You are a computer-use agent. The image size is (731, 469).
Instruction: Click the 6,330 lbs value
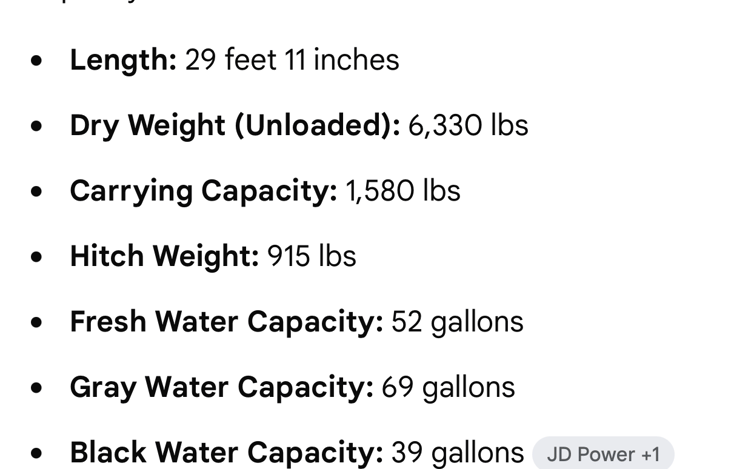(468, 125)
